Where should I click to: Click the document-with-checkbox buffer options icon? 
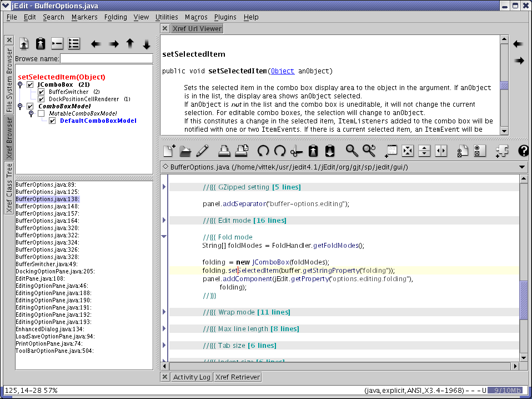463,151
